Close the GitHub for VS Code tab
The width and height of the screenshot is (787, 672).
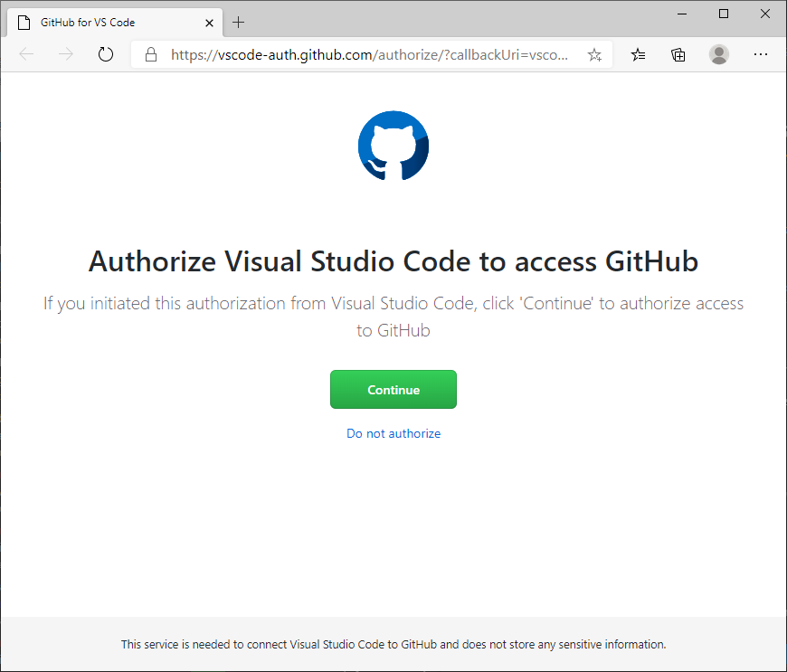[209, 22]
